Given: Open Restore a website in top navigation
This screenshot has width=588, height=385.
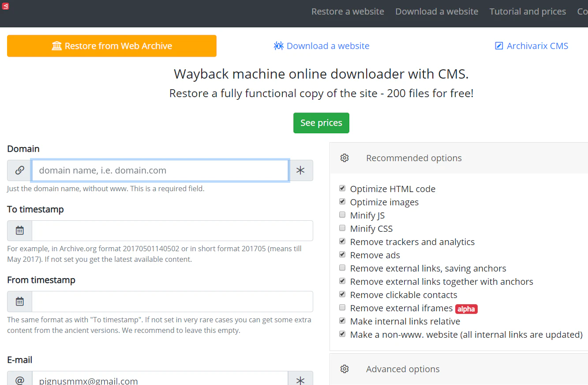Looking at the screenshot, I should pos(348,11).
